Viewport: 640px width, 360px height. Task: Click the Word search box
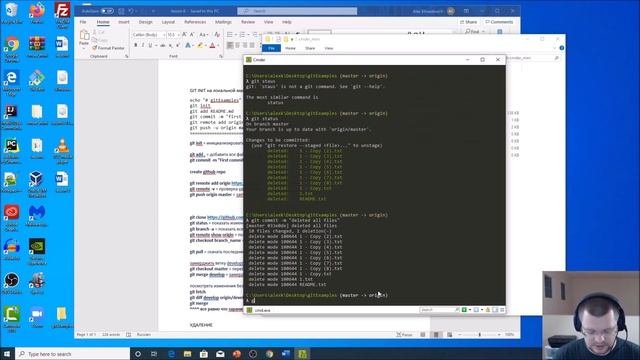point(297,11)
